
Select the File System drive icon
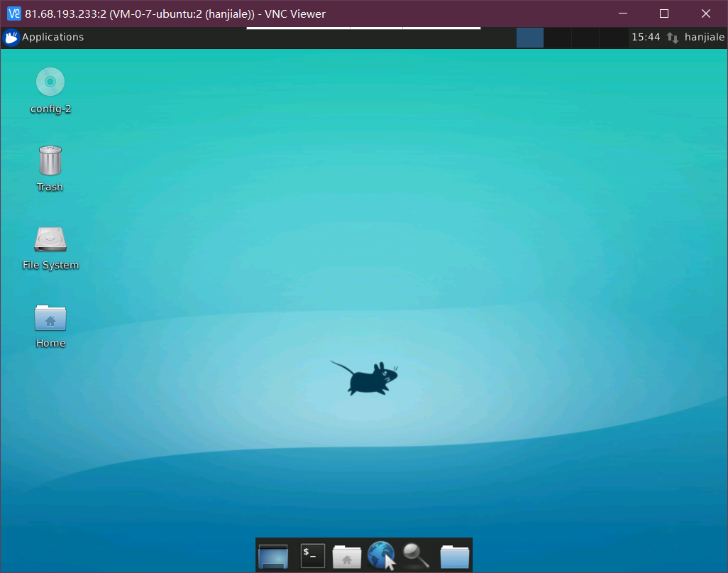(x=50, y=239)
